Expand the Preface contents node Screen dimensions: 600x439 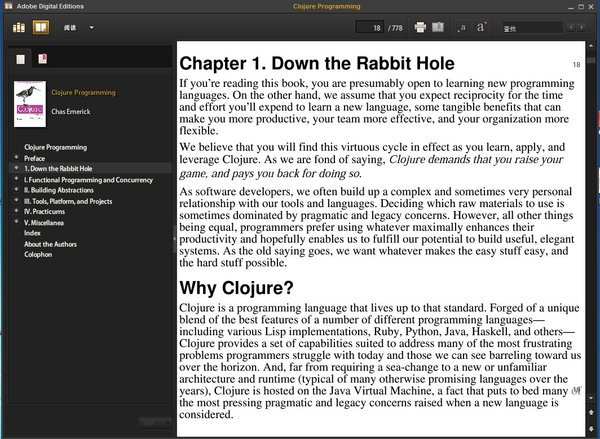[16, 157]
